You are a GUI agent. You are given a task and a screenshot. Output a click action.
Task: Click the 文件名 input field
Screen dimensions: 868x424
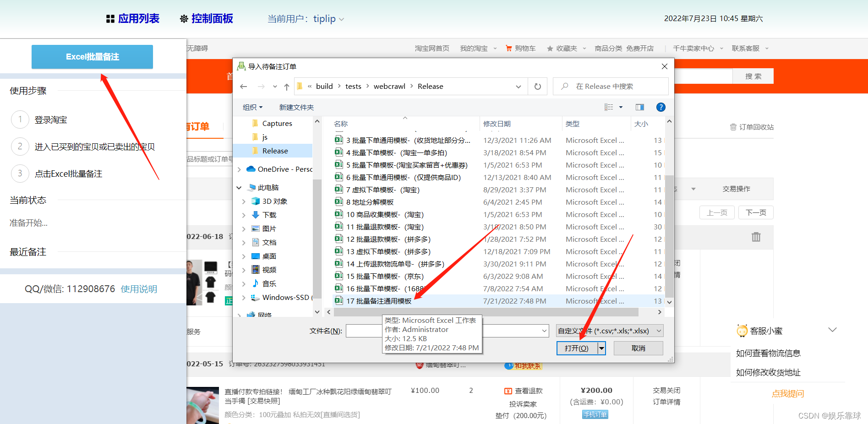tap(447, 331)
